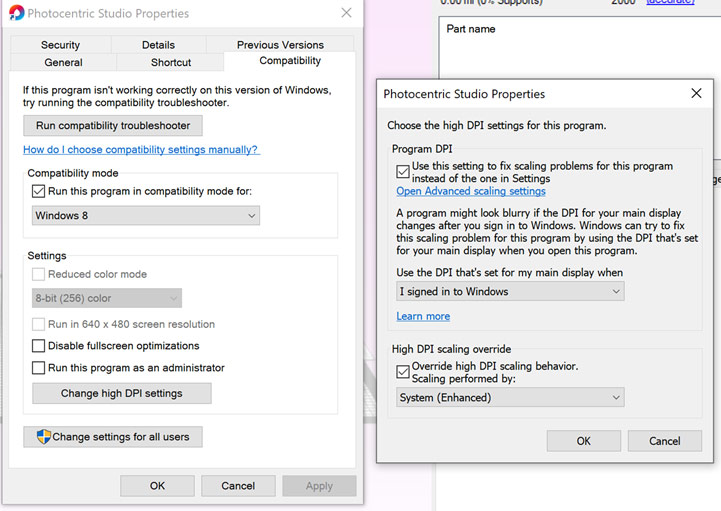
Task: Toggle Reduced color mode checkbox
Action: pyautogui.click(x=39, y=275)
